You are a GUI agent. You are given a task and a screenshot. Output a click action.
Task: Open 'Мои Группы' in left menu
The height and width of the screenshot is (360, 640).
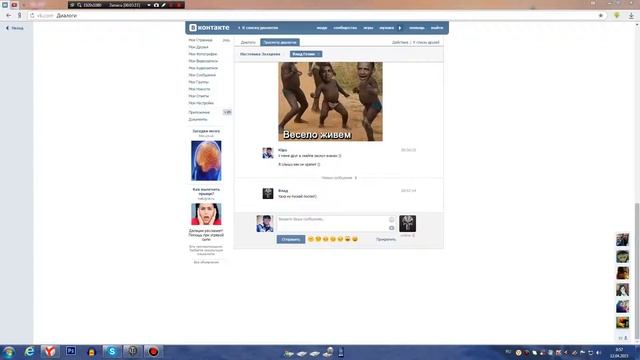coord(198,82)
